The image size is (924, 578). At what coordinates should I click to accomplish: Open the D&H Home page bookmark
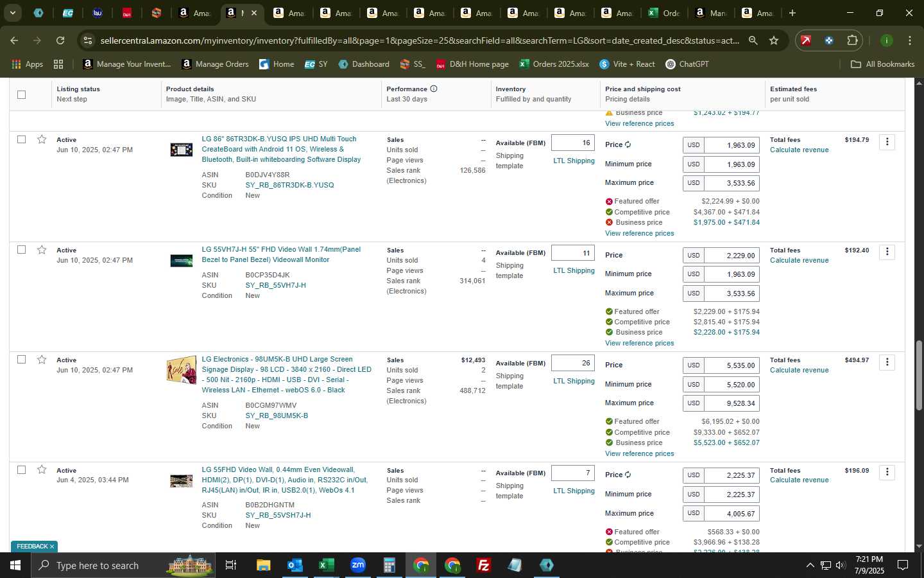(x=472, y=64)
